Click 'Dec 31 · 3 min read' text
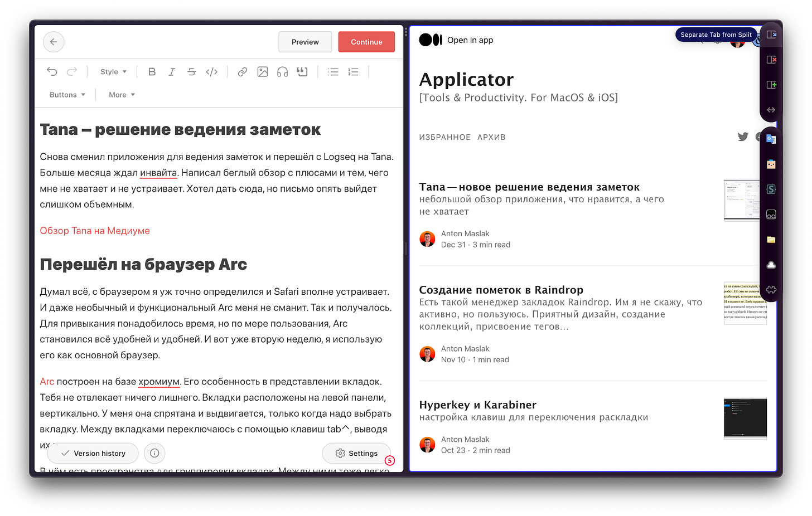812x516 pixels. click(476, 245)
